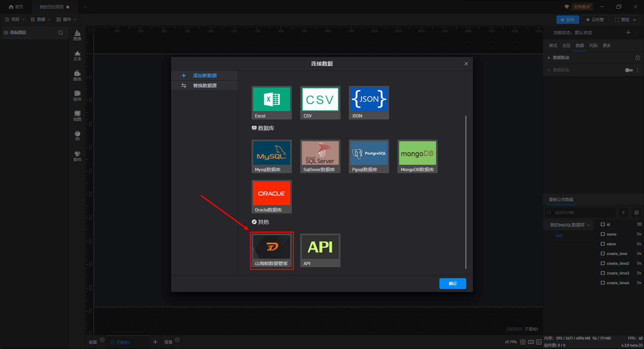Click the 确定 confirm button
The height and width of the screenshot is (349, 644).
pyautogui.click(x=452, y=284)
